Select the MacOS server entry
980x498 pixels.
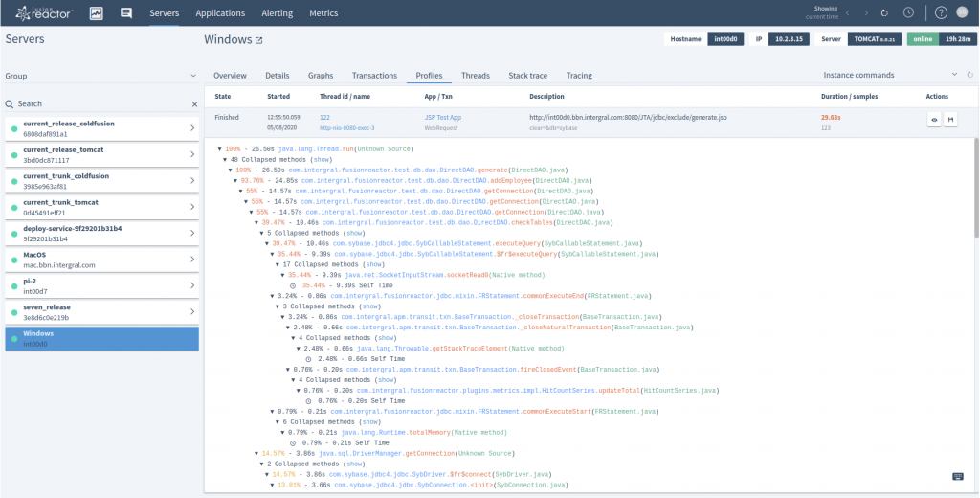tap(101, 260)
